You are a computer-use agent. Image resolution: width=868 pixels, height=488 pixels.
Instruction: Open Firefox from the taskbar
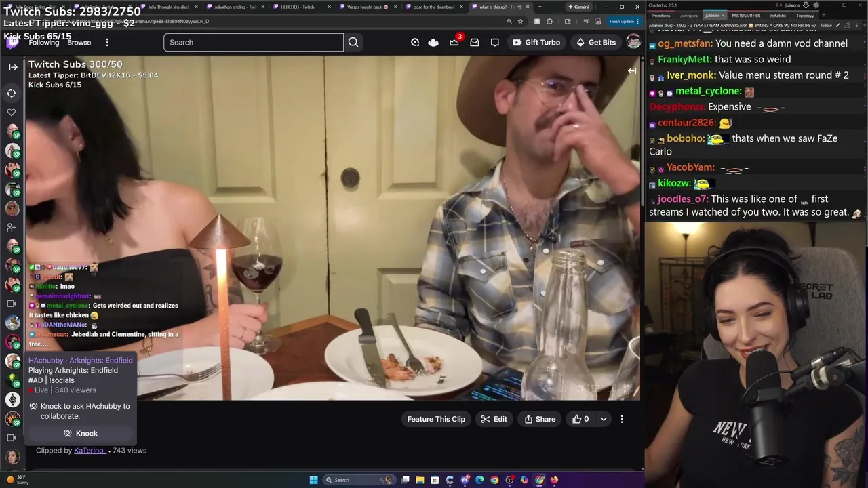tap(554, 480)
